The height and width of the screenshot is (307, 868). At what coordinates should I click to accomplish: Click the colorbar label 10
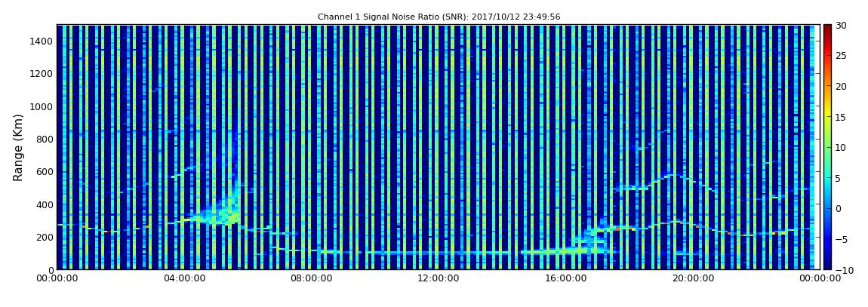pos(842,148)
